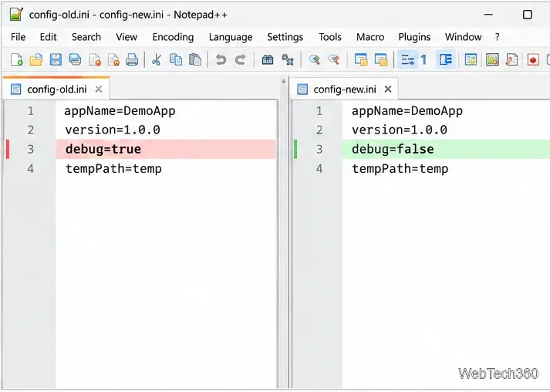Screen dimensions: 550x392
Task: Click the small arrow on the view splitter
Action: click(x=283, y=82)
